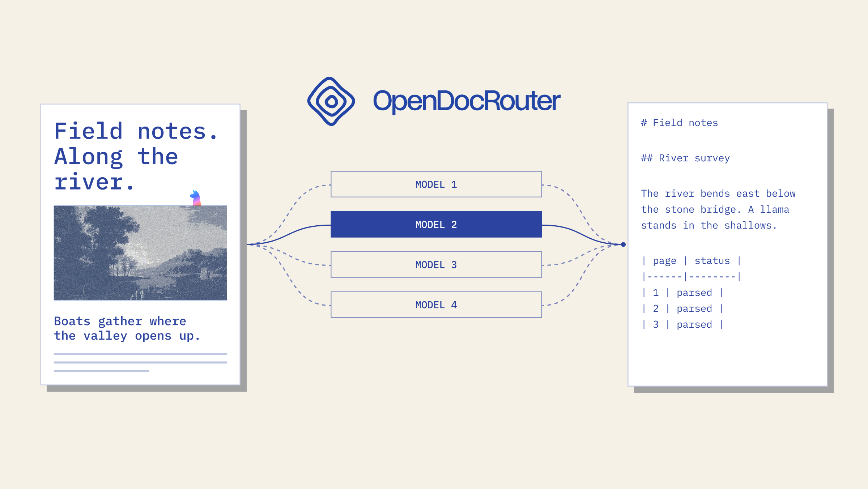Select the highlighted MODEL 2 box
This screenshot has width=868, height=489.
436,224
